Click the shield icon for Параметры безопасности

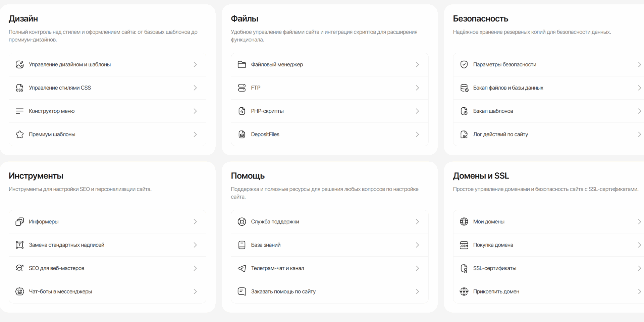point(464,64)
